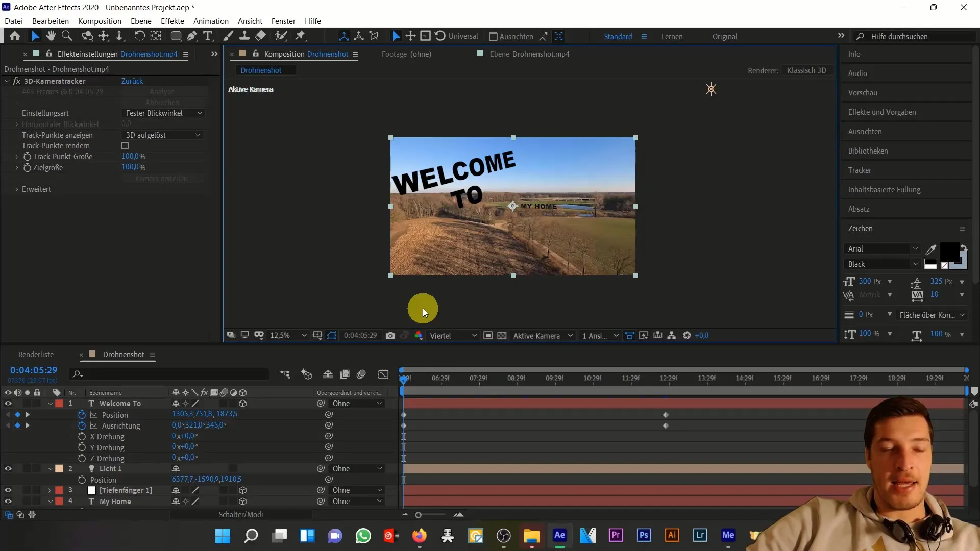Click the graph editor toggle icon
980x551 pixels.
(384, 374)
